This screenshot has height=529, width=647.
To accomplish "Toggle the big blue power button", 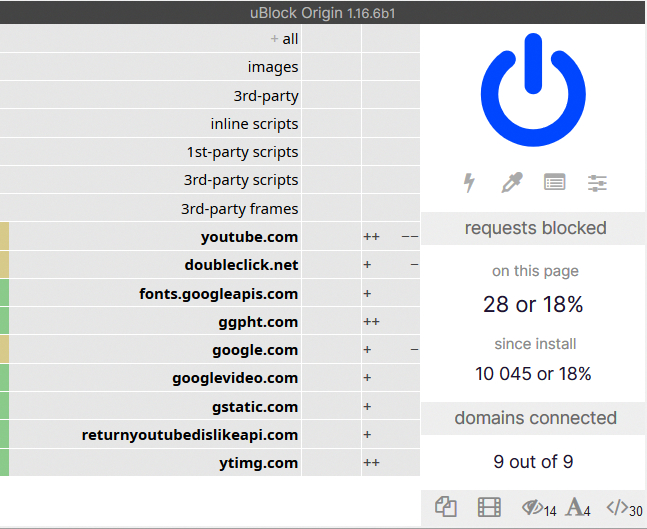I will coord(533,90).
